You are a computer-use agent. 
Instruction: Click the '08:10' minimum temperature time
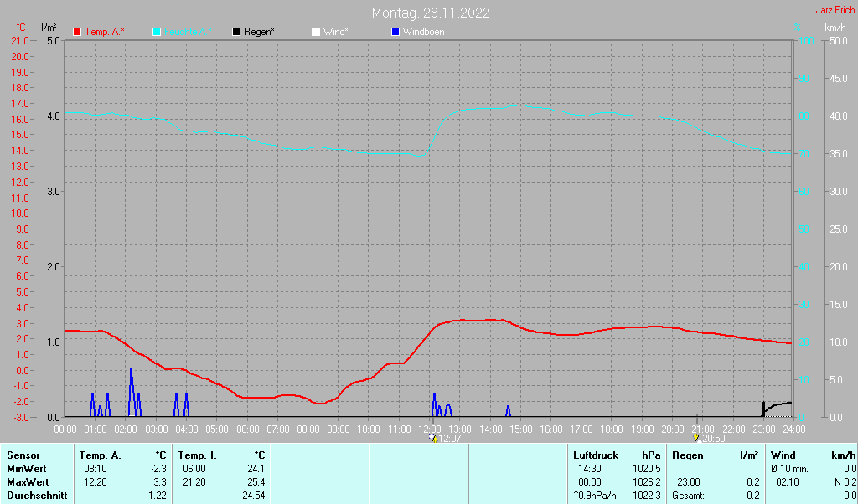96,469
